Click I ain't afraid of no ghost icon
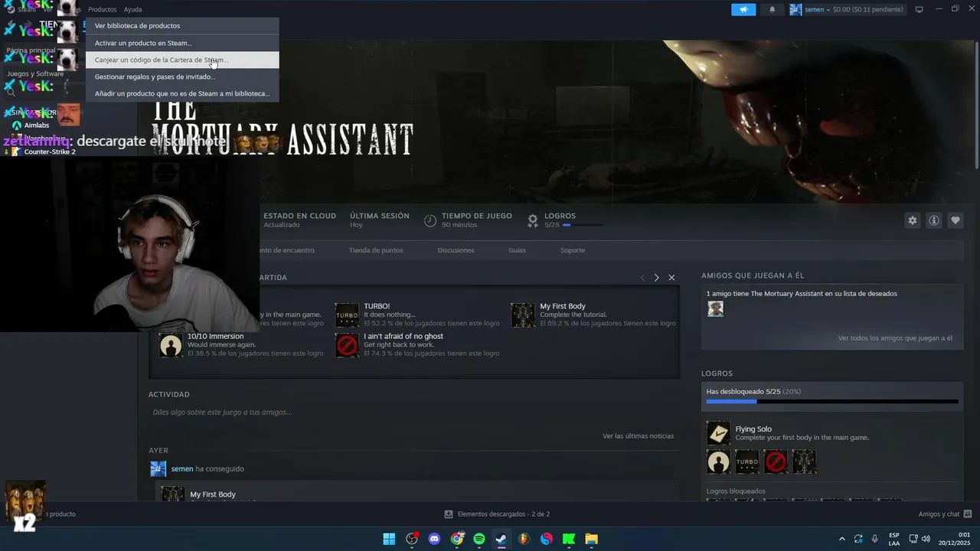Image resolution: width=980 pixels, height=551 pixels. (347, 345)
